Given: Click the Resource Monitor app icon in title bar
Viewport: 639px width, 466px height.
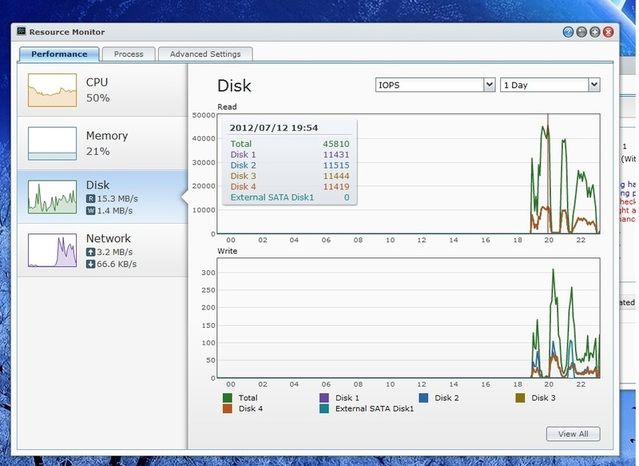Looking at the screenshot, I should coord(22,31).
